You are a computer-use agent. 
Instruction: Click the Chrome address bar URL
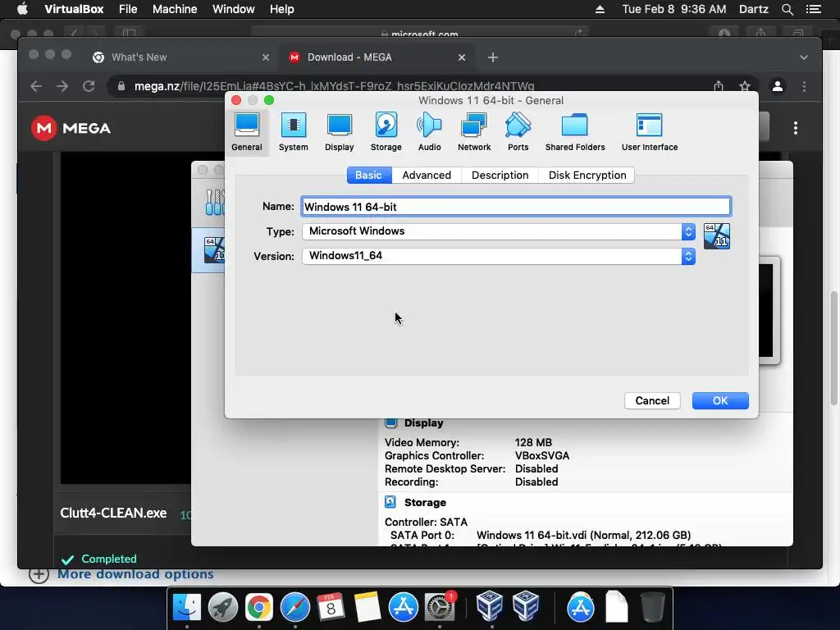[335, 86]
